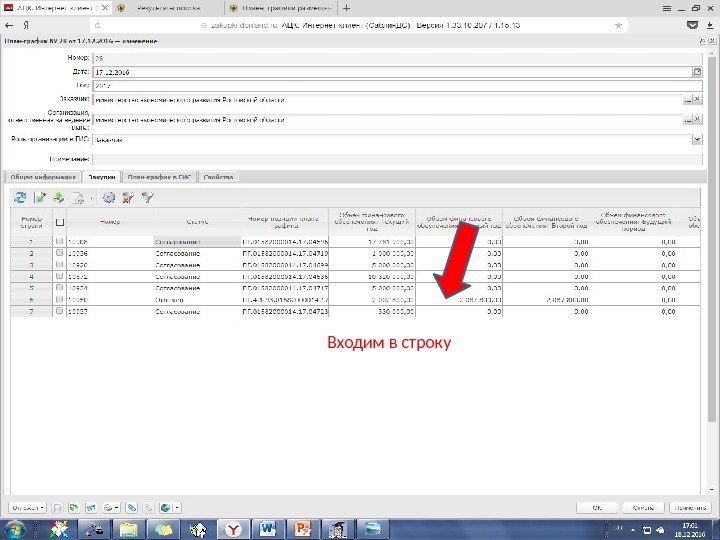Click the Pocket-style shield icon near downloads
720x540 pixels.
point(692,25)
